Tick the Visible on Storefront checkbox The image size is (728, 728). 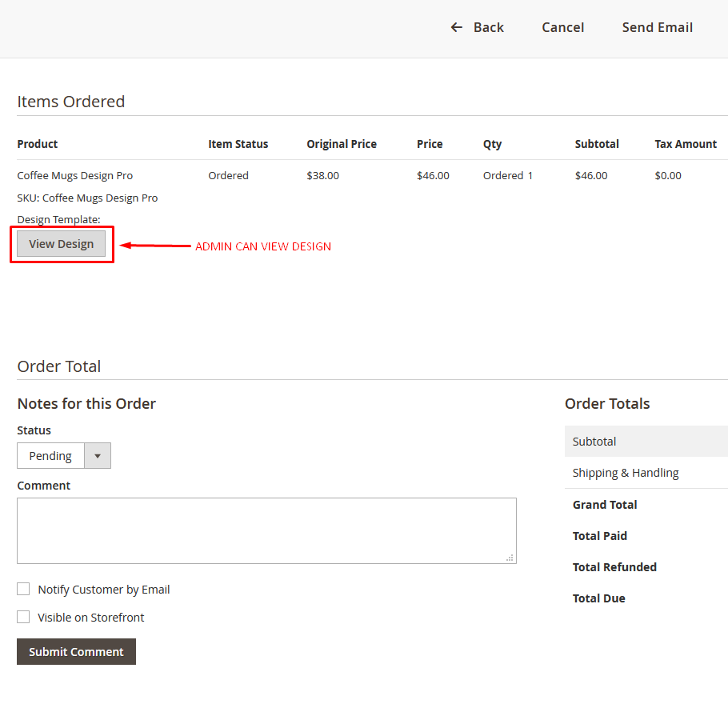23,618
